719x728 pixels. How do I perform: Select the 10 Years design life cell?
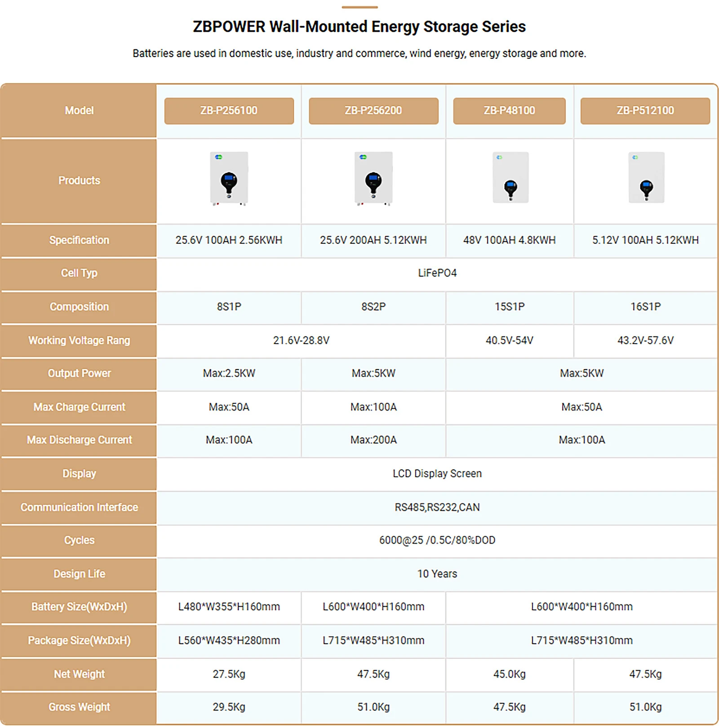(437, 574)
